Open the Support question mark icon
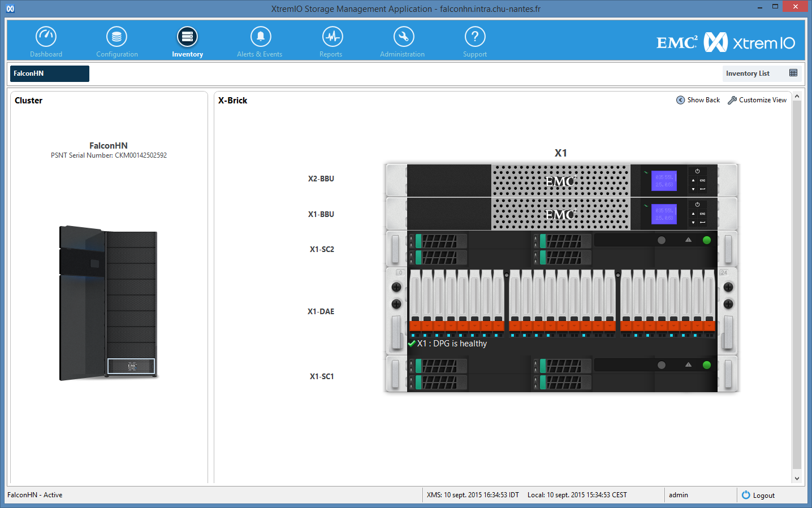The width and height of the screenshot is (812, 508). click(474, 37)
